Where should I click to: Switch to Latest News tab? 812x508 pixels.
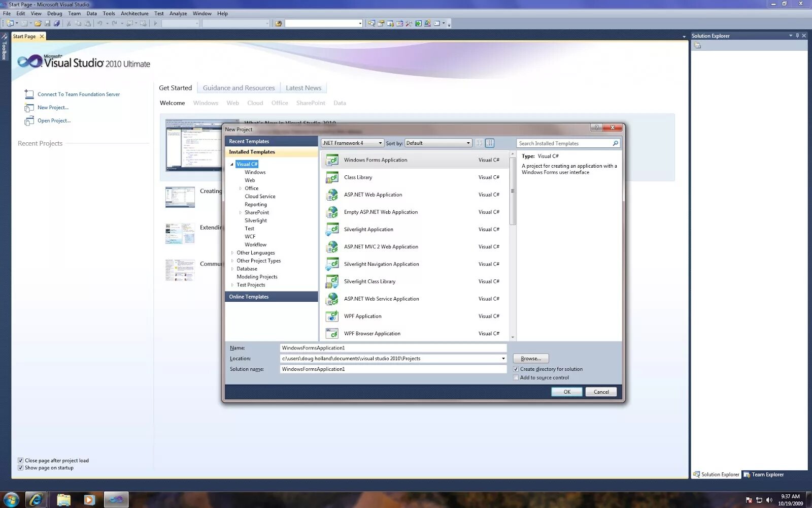point(303,88)
